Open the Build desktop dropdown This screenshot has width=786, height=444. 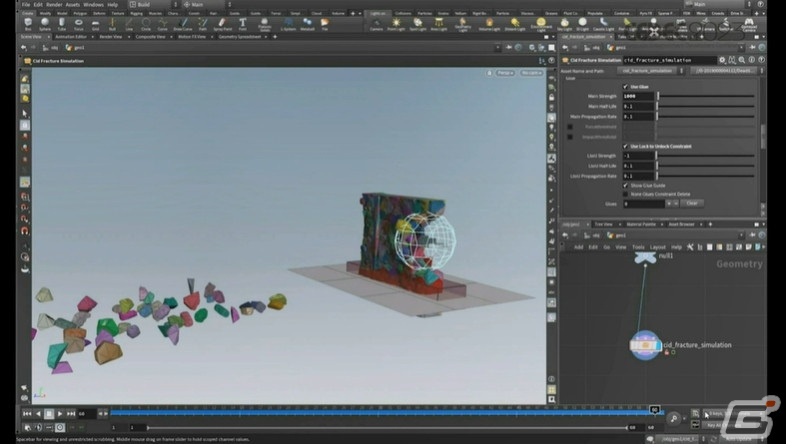pos(153,5)
